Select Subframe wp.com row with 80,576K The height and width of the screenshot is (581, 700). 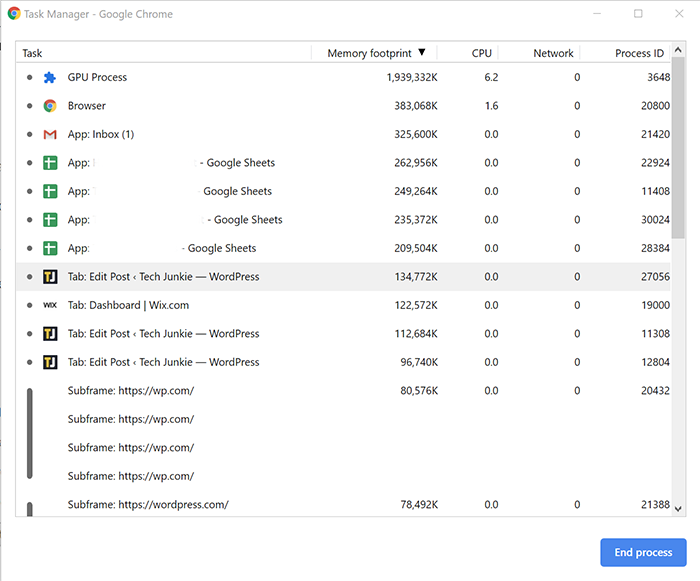[343, 391]
